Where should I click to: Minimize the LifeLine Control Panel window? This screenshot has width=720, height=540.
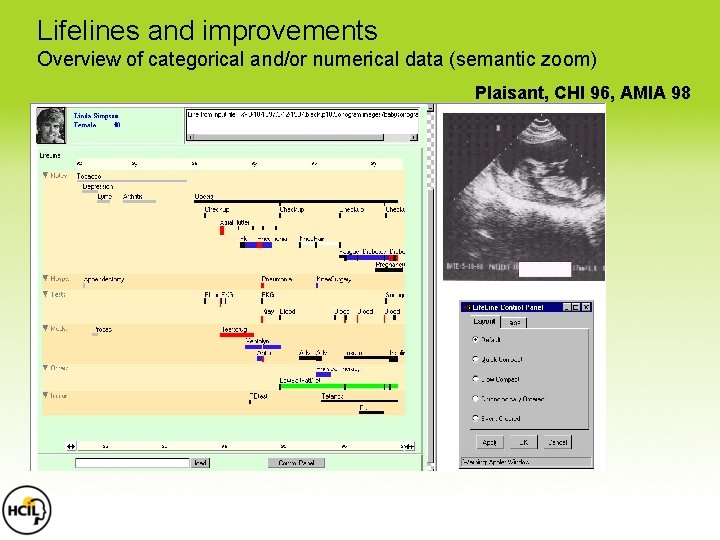(568, 307)
